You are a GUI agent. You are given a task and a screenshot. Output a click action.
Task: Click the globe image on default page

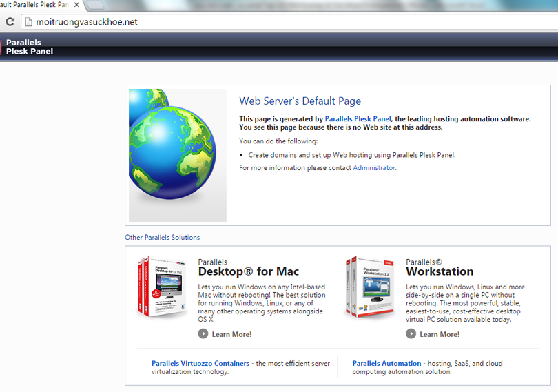(x=177, y=155)
